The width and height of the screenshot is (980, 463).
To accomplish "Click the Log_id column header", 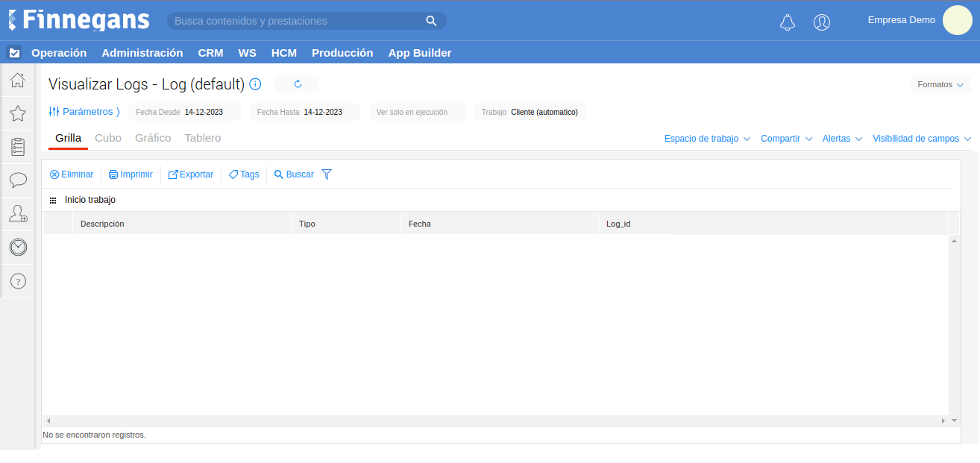I will tap(773, 224).
